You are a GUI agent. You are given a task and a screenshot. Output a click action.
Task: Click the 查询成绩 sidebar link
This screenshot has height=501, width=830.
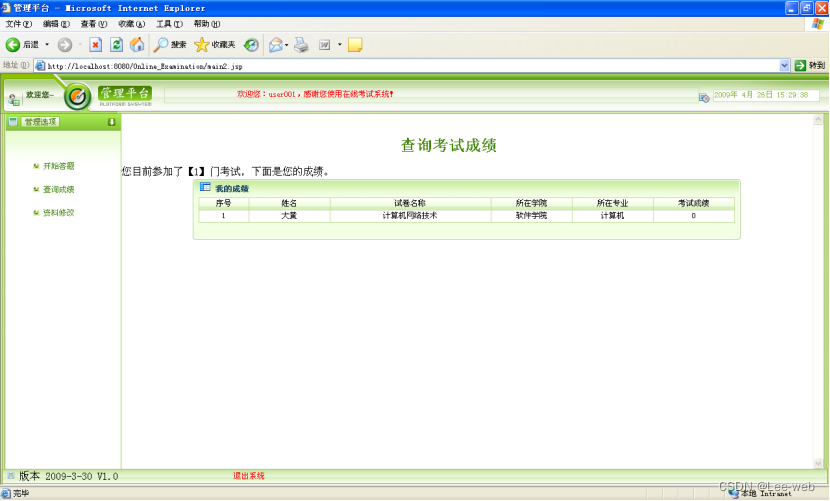(x=58, y=189)
